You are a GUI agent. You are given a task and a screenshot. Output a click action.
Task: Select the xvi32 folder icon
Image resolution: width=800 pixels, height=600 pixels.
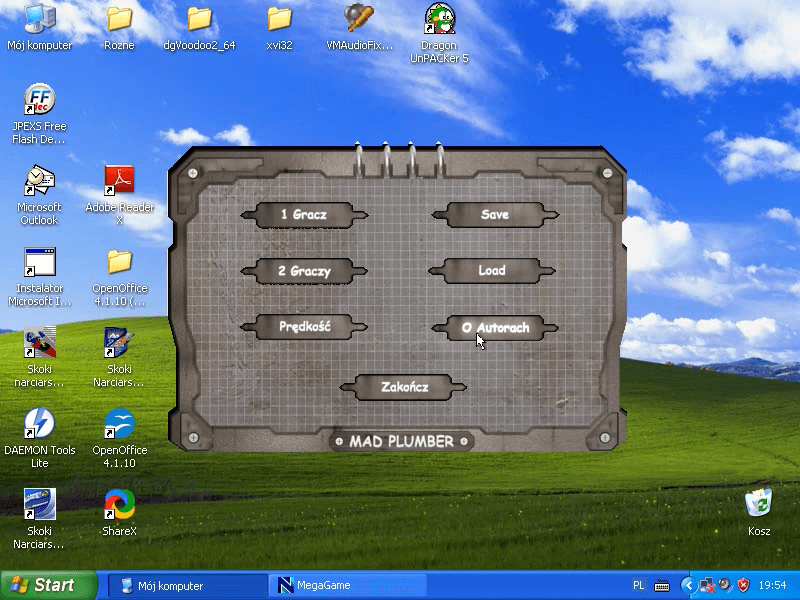279,27
